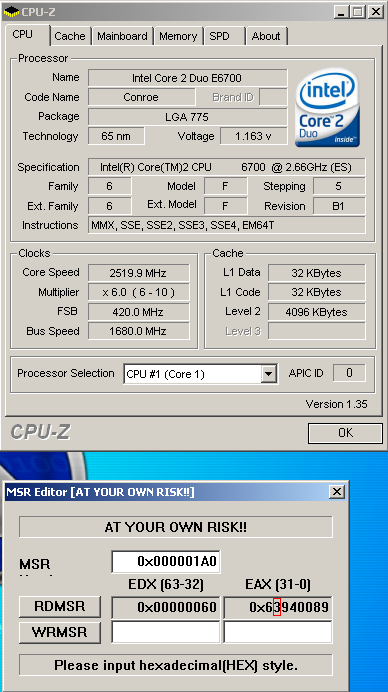Image resolution: width=388 pixels, height=692 pixels.
Task: Switch to the Cache tab
Action: 70,36
